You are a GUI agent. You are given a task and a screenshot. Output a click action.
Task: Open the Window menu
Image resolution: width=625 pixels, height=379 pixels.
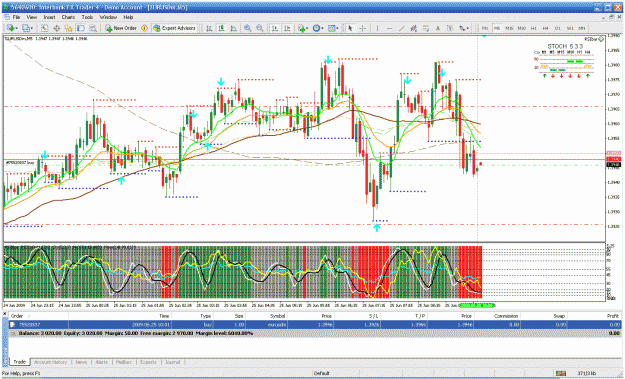click(108, 17)
